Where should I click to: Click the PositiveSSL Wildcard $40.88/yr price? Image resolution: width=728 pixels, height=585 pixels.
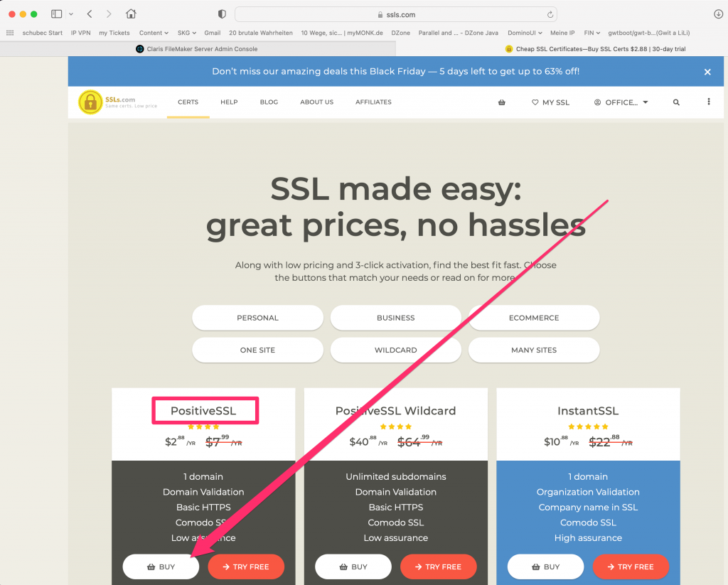click(x=369, y=441)
